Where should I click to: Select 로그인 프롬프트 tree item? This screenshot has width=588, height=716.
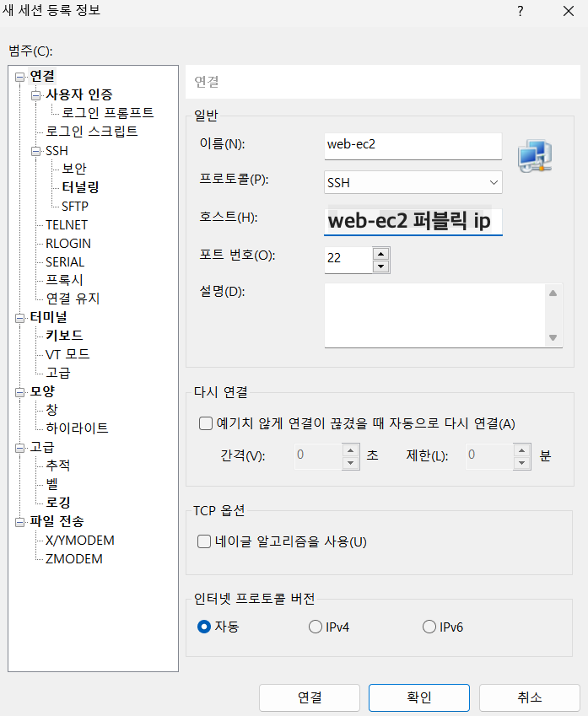coord(107,113)
